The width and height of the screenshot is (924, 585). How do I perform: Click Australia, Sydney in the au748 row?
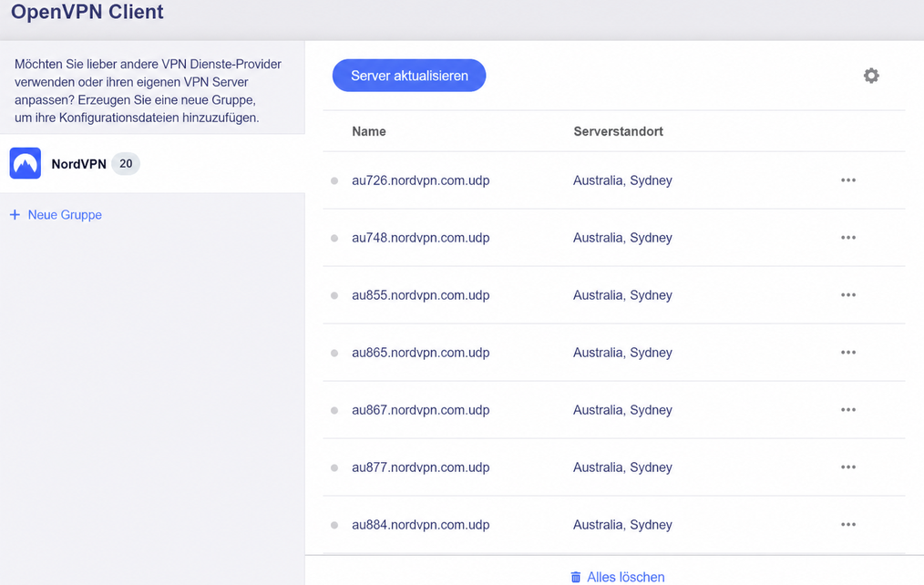[622, 238]
